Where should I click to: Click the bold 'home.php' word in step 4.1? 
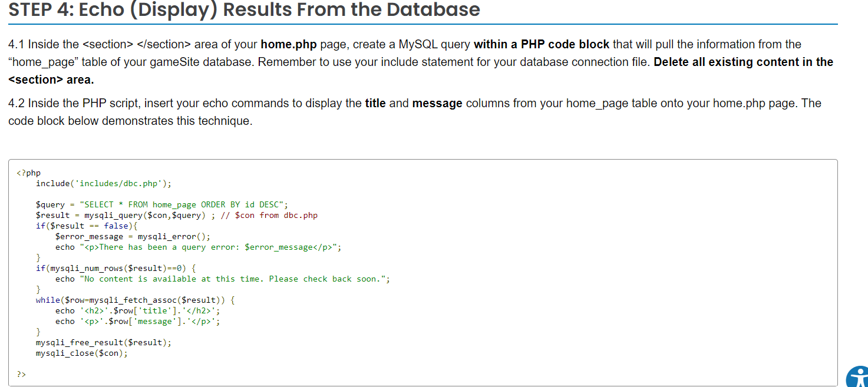[289, 44]
